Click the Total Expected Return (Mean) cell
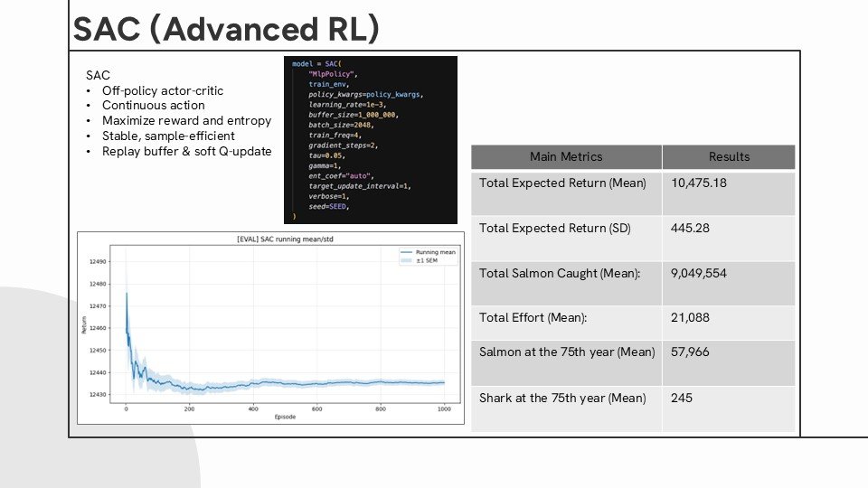 [566, 193]
